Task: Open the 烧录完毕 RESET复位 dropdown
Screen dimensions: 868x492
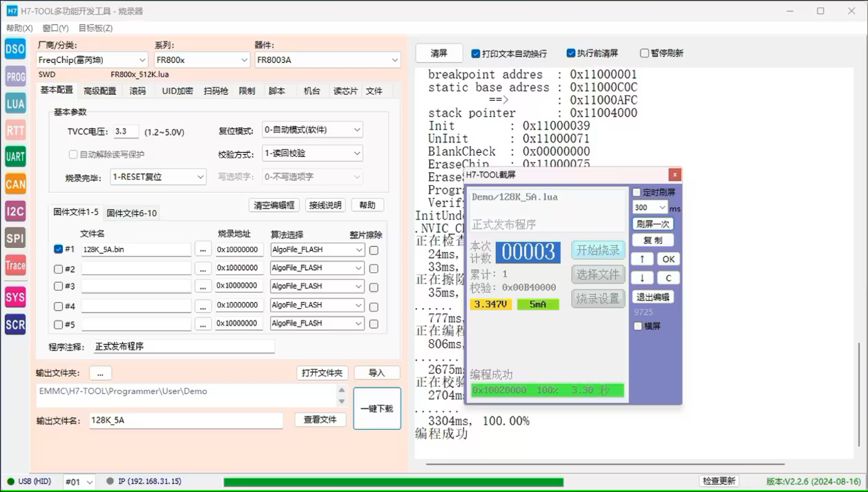Action: pyautogui.click(x=158, y=177)
